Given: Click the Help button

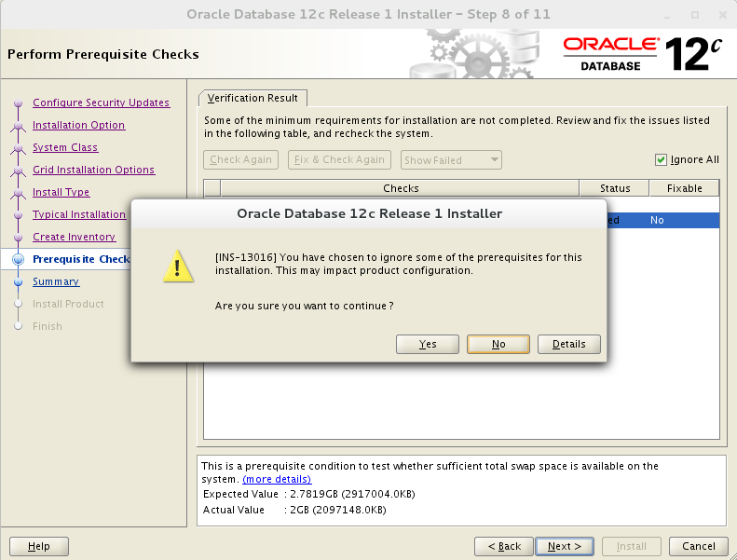Looking at the screenshot, I should (39, 546).
